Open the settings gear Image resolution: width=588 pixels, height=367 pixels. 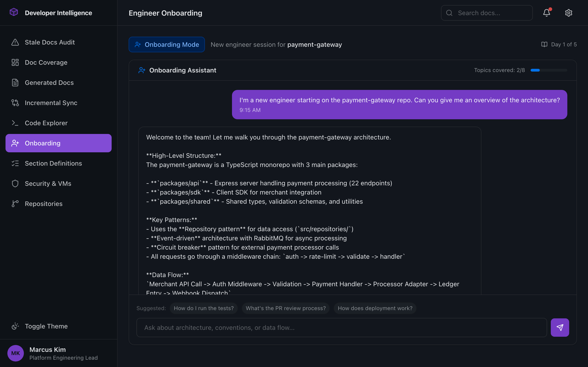pyautogui.click(x=568, y=13)
